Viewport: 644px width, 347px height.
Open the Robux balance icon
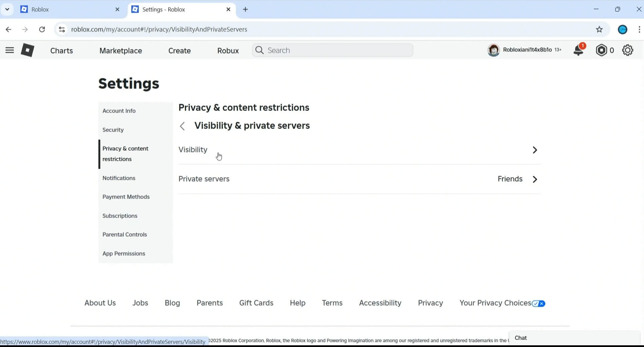point(601,50)
